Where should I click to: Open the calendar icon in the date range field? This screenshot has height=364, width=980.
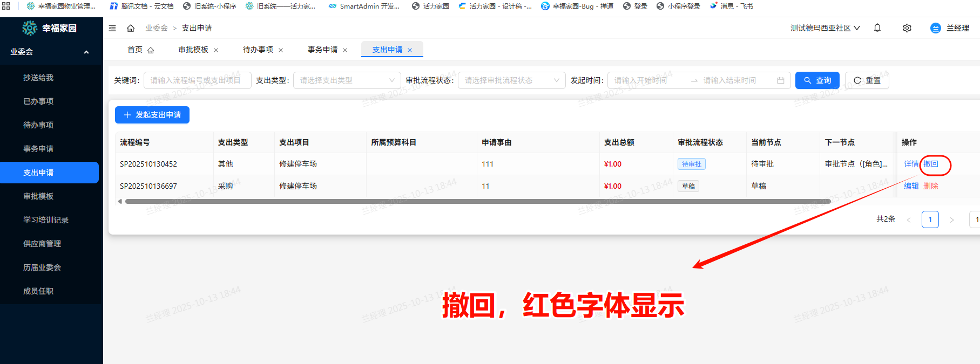tap(781, 80)
